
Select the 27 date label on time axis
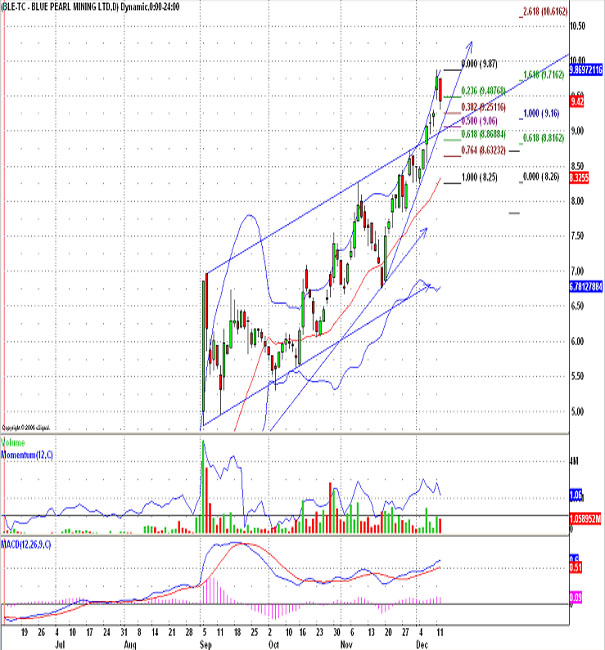point(406,632)
